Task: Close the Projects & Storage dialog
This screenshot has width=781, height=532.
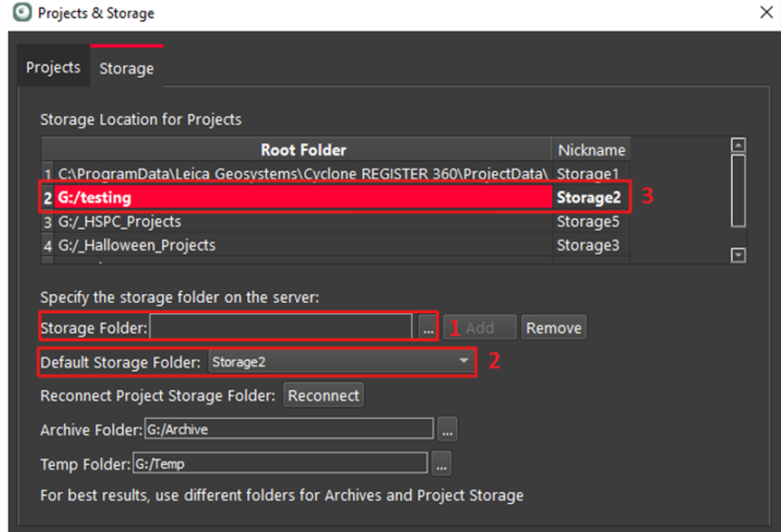Action: 766,14
